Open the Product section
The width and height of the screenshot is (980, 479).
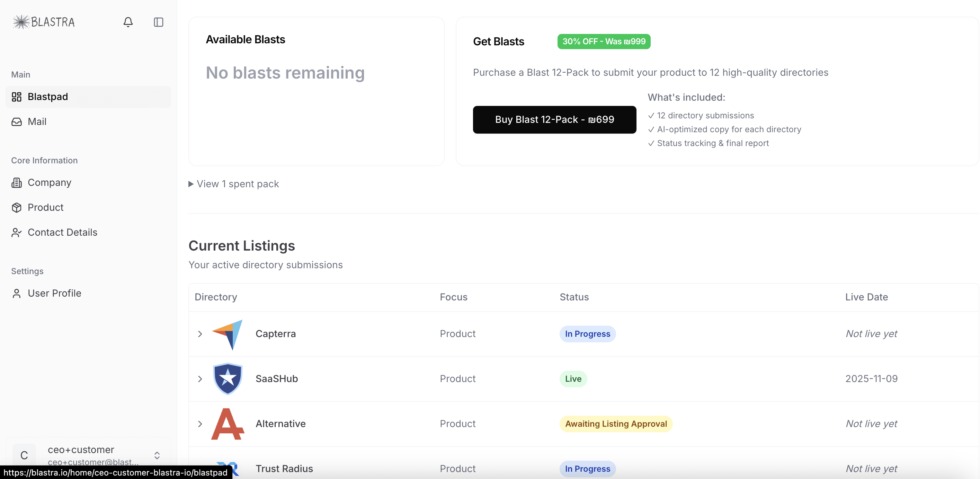(x=46, y=207)
